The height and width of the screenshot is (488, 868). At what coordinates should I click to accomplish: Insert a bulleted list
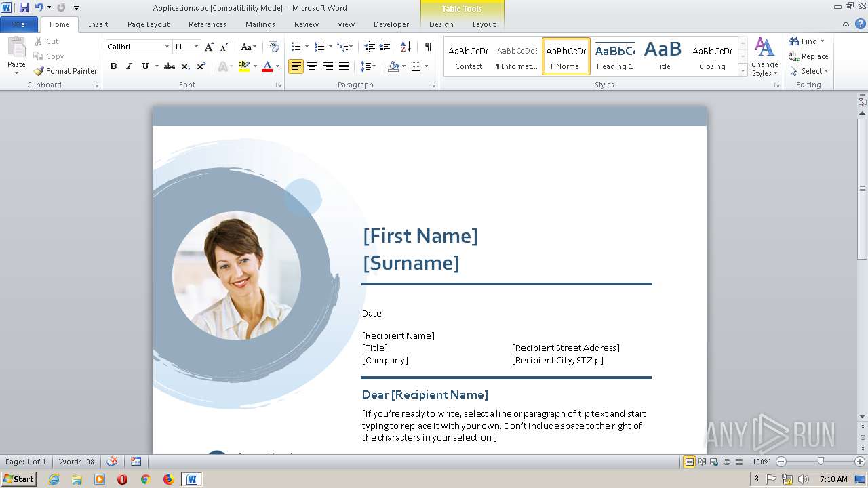(296, 47)
